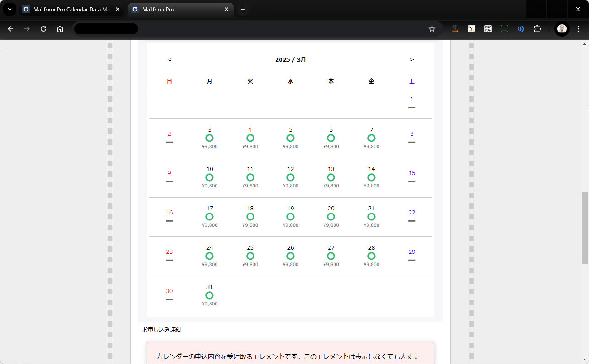Open a new browser tab
This screenshot has height=364, width=589.
[x=243, y=9]
